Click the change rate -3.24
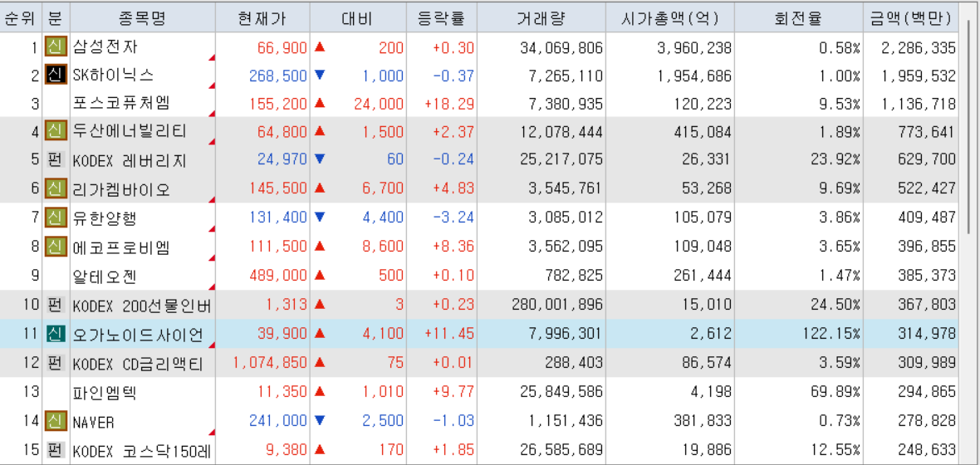Image resolution: width=980 pixels, height=465 pixels. [453, 218]
